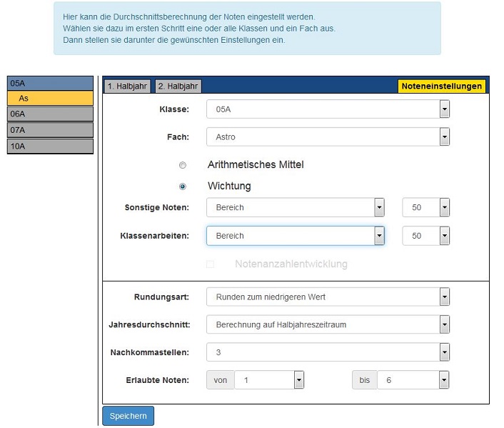Open the Jahresdurchschnitt dropdown
The width and height of the screenshot is (504, 428).
point(328,324)
